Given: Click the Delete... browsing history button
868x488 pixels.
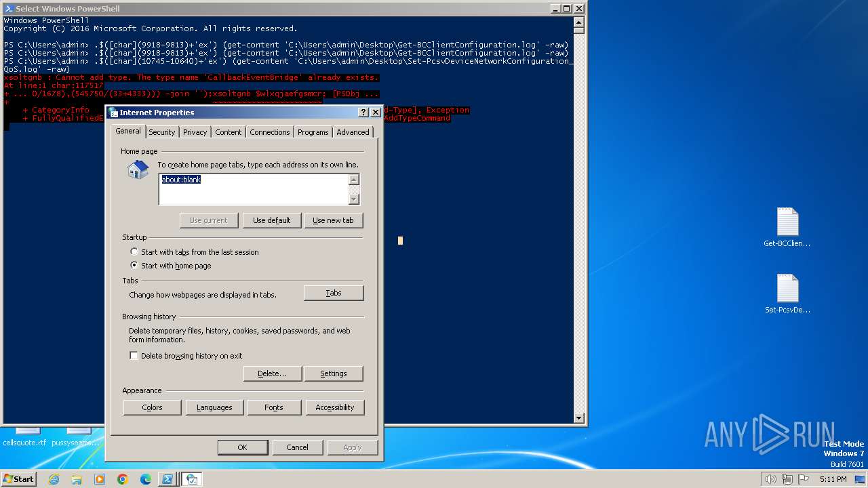Looking at the screenshot, I should pyautogui.click(x=272, y=373).
